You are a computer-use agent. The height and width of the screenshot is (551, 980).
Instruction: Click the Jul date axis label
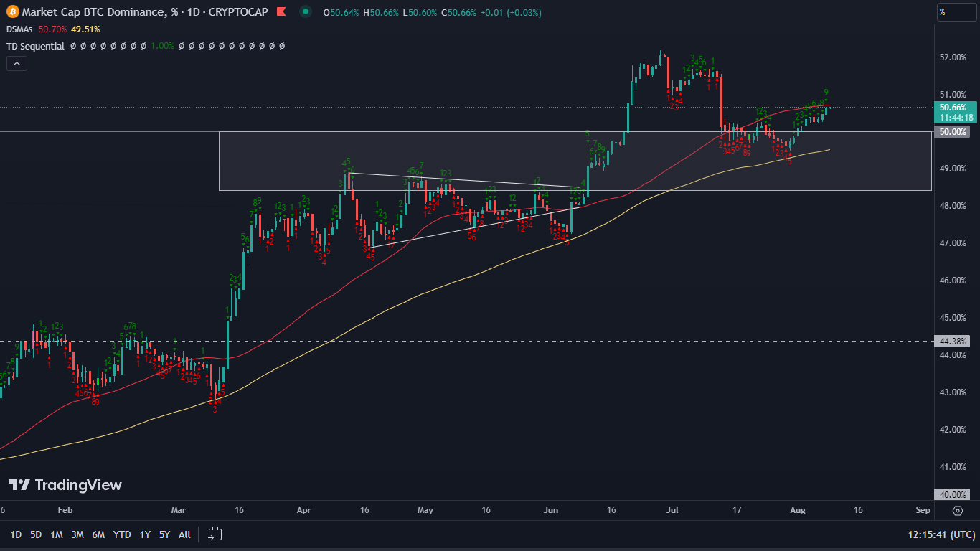tap(672, 510)
